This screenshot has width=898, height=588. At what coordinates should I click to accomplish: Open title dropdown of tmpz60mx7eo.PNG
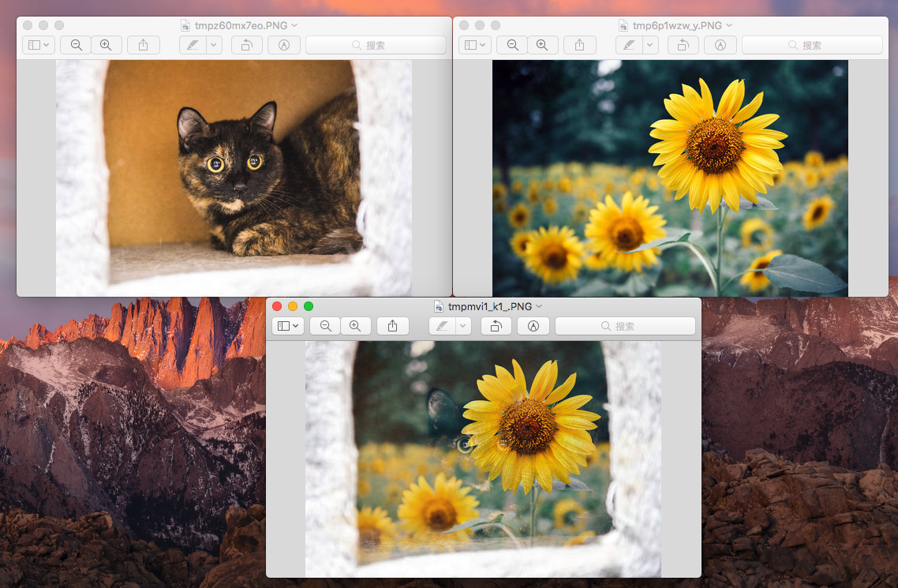point(294,25)
